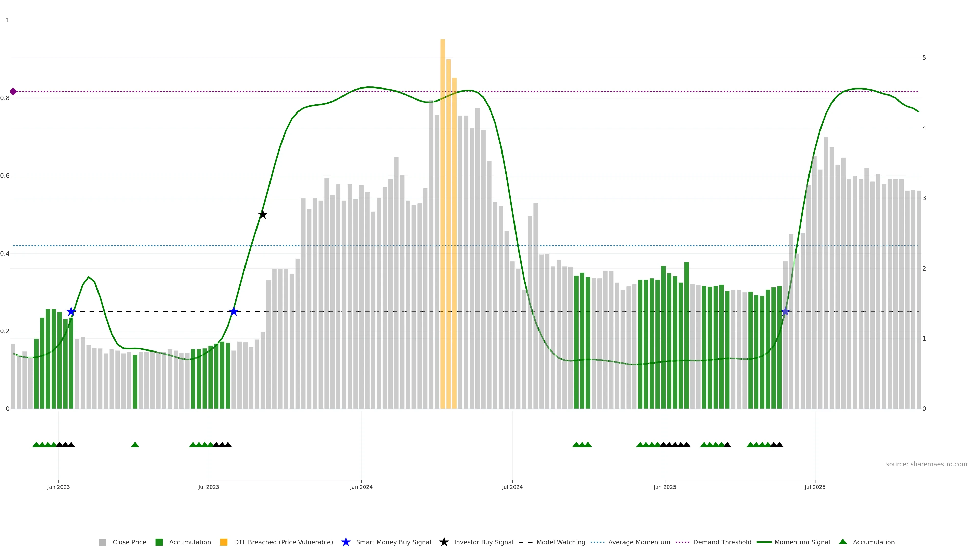Click the blue Smart Money star near Jan 2023
Viewport: 980px width, 551px height.
point(71,312)
